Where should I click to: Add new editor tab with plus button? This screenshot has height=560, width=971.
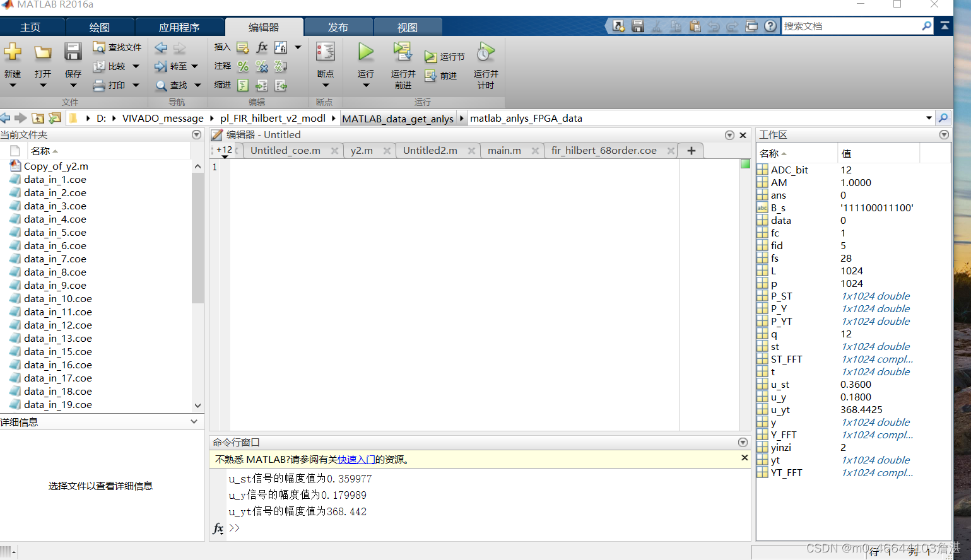[691, 151]
